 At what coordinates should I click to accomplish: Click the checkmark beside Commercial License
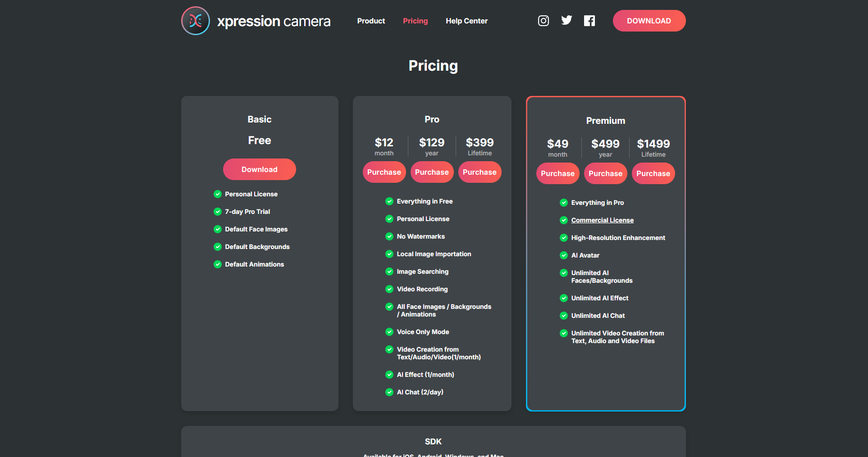click(x=564, y=220)
